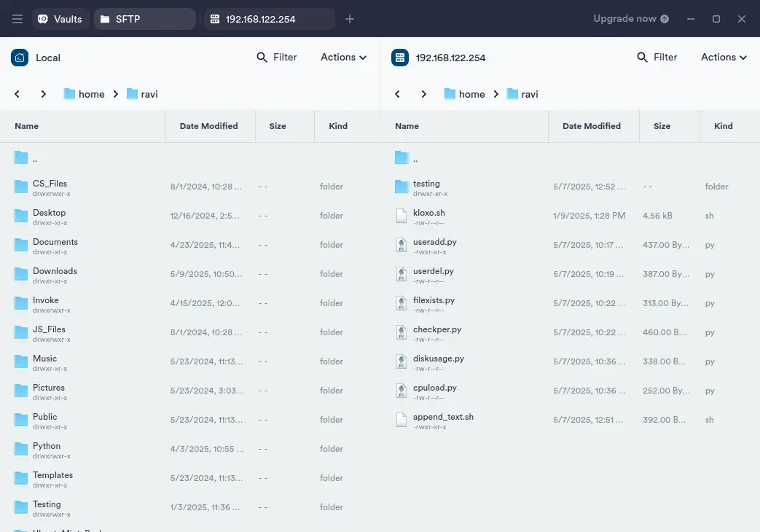Click the new tab plus icon

[x=350, y=19]
